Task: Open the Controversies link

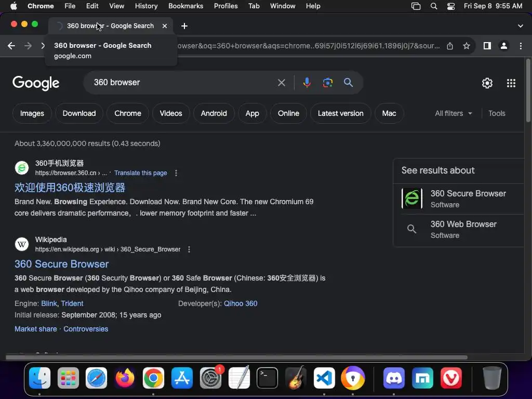Action: pos(86,329)
